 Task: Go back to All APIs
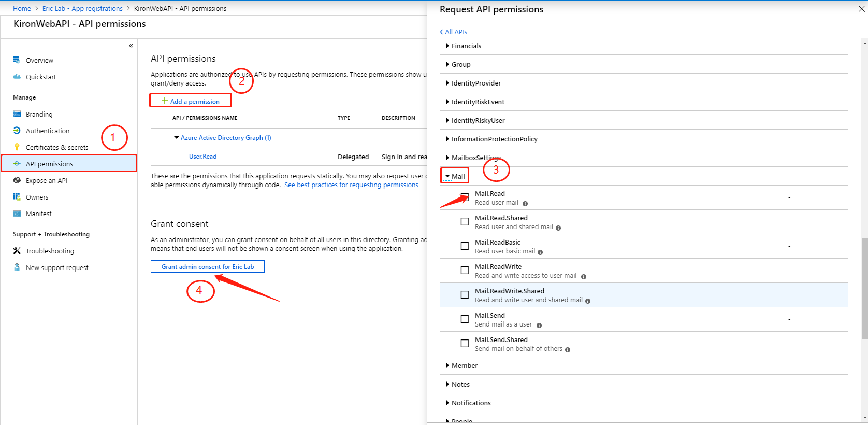pyautogui.click(x=454, y=32)
